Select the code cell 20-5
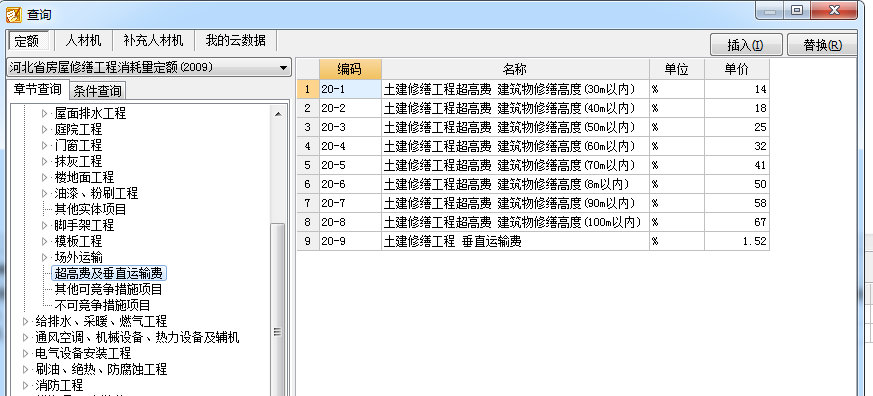This screenshot has height=396, width=873. pyautogui.click(x=350, y=165)
